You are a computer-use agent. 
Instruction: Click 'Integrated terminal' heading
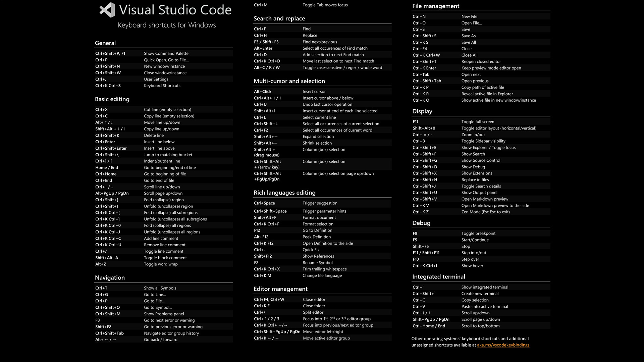439,277
